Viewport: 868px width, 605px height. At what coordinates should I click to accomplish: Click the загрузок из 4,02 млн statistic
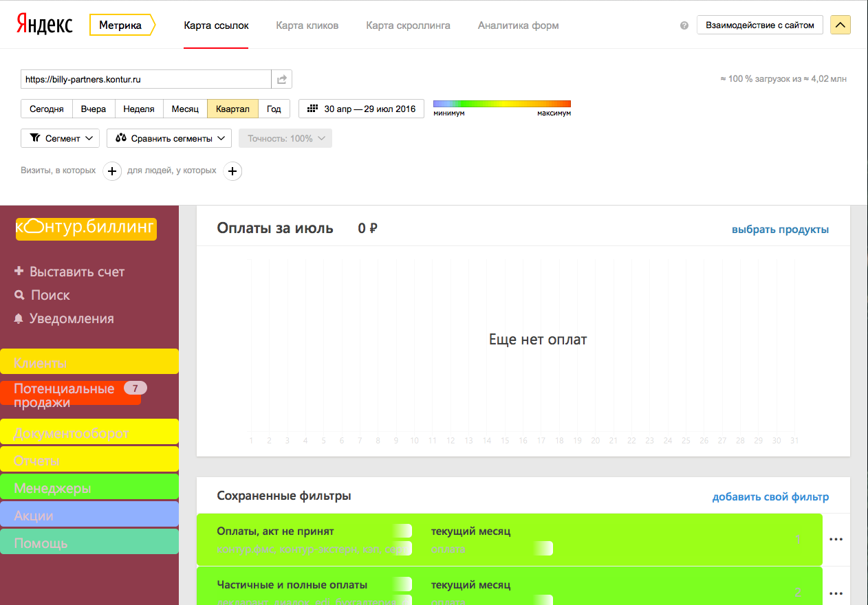click(x=783, y=79)
